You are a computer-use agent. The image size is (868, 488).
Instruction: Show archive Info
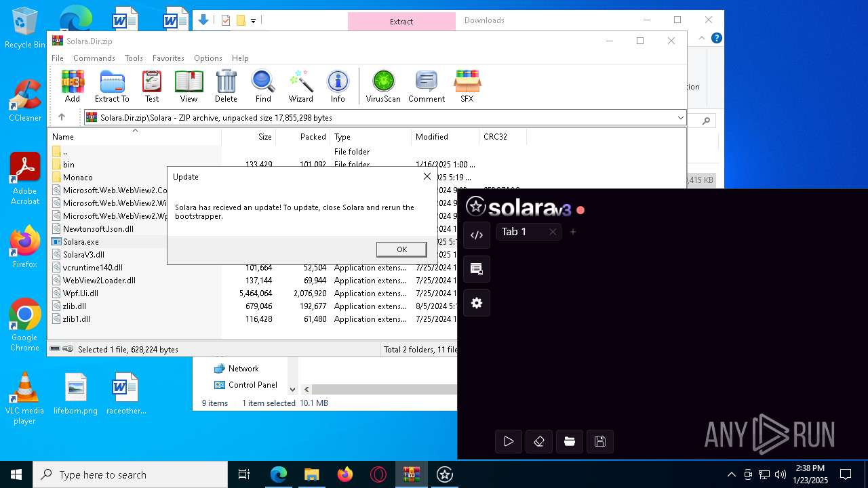pos(338,86)
